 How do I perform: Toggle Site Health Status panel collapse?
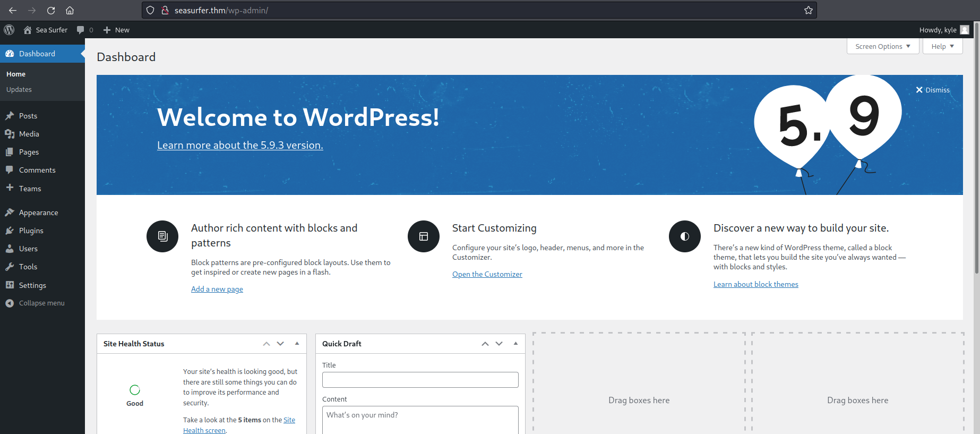coord(297,344)
